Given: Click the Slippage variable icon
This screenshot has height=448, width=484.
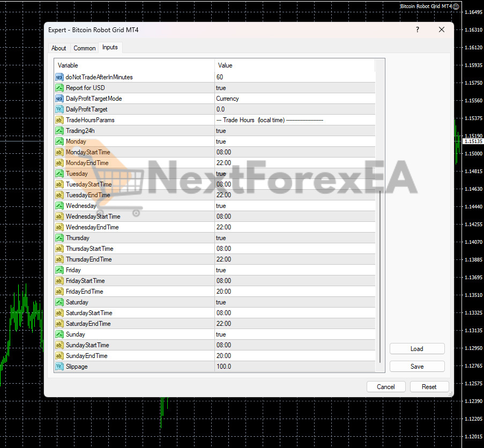Looking at the screenshot, I should coord(59,367).
